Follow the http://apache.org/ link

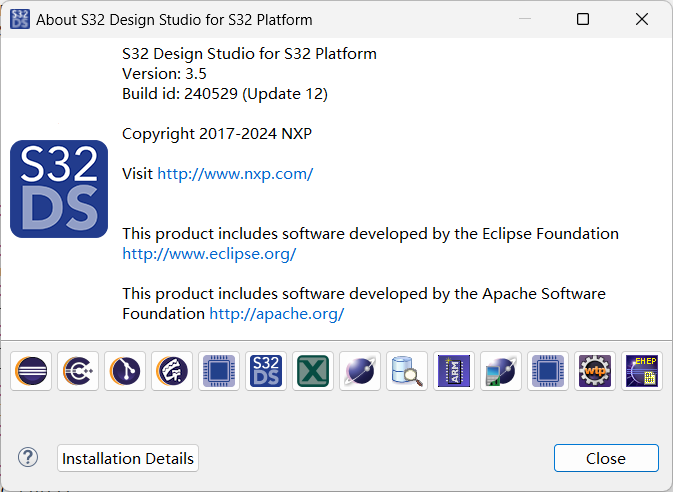pyautogui.click(x=276, y=313)
